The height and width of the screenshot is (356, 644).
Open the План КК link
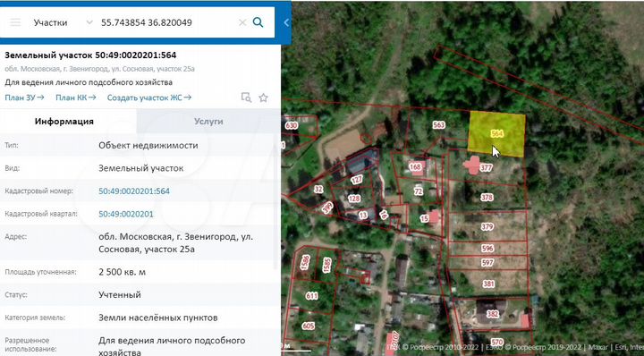pos(75,97)
